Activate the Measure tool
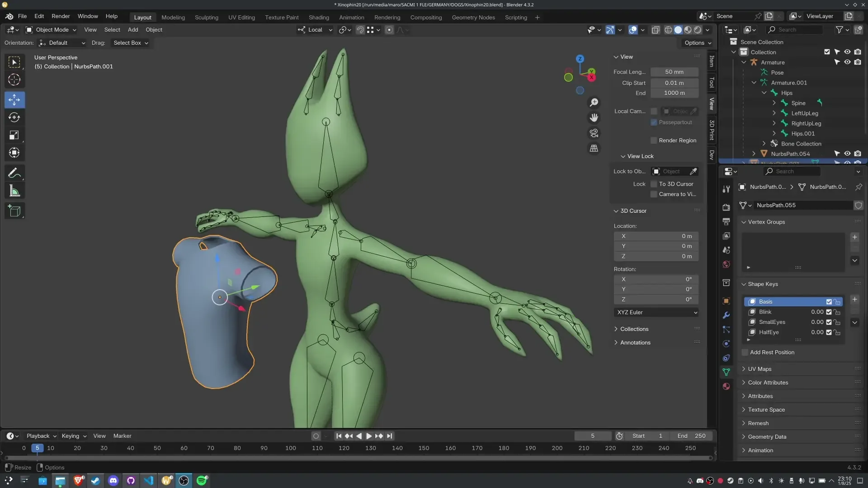This screenshot has width=868, height=488. click(x=14, y=191)
